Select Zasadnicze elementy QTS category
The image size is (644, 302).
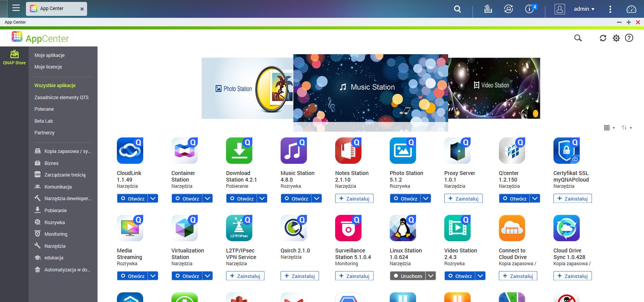click(x=62, y=98)
